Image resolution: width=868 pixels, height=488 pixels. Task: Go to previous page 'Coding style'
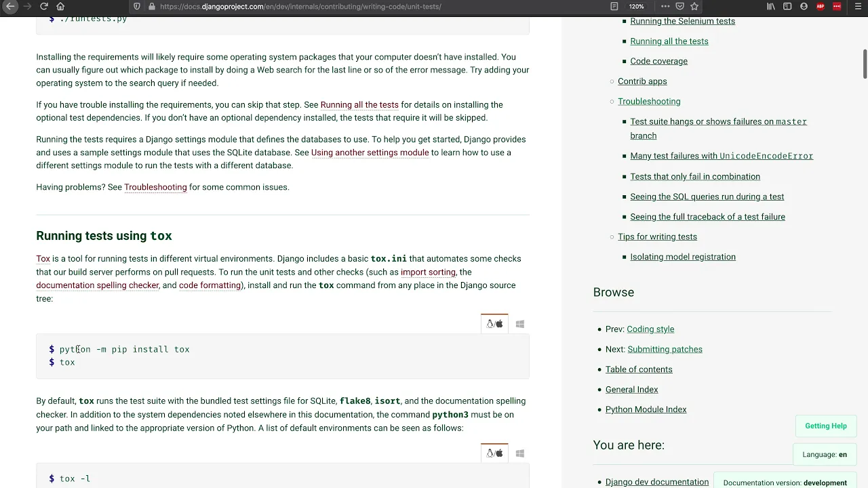(x=650, y=329)
